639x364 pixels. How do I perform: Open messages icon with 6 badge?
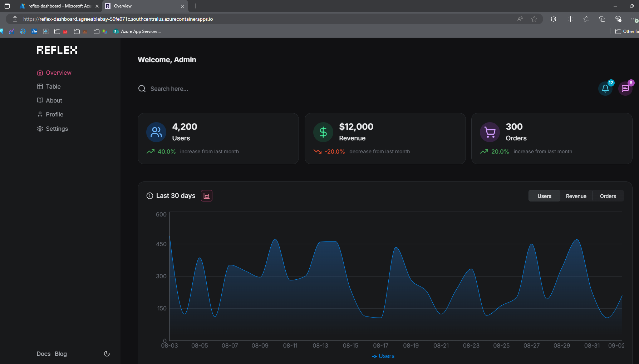coord(625,88)
